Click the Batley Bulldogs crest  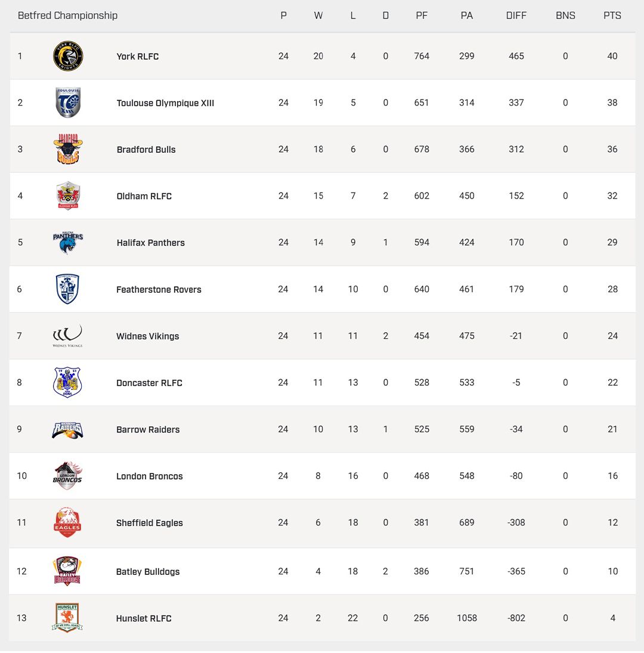click(x=67, y=571)
